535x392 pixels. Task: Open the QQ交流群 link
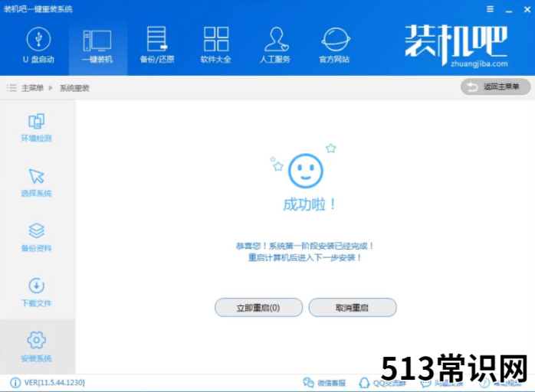tap(382, 383)
